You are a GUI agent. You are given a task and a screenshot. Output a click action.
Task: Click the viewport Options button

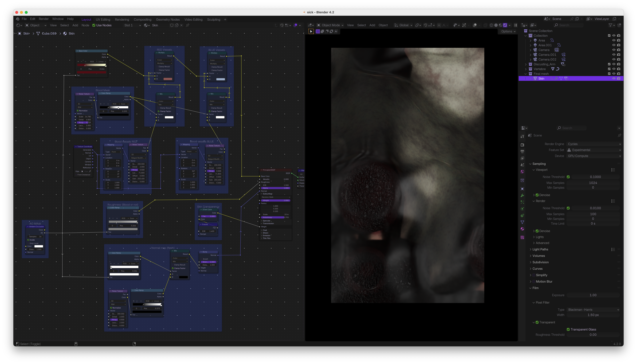508,31
